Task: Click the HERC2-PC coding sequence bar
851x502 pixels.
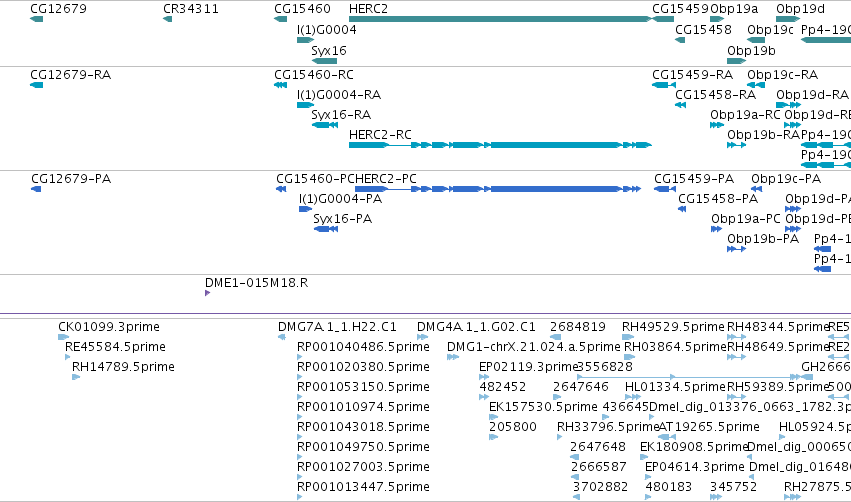Action: click(x=498, y=189)
